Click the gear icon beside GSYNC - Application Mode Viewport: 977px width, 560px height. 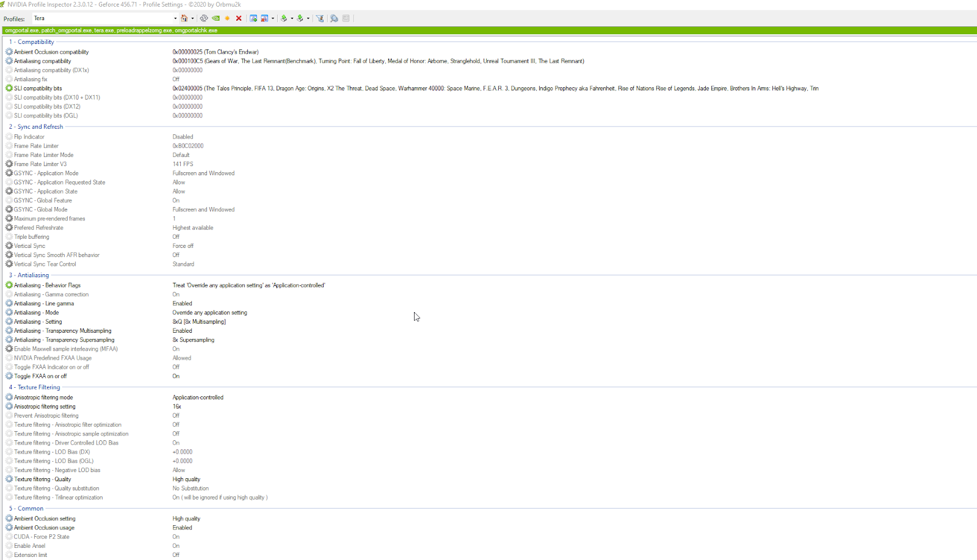(x=9, y=173)
